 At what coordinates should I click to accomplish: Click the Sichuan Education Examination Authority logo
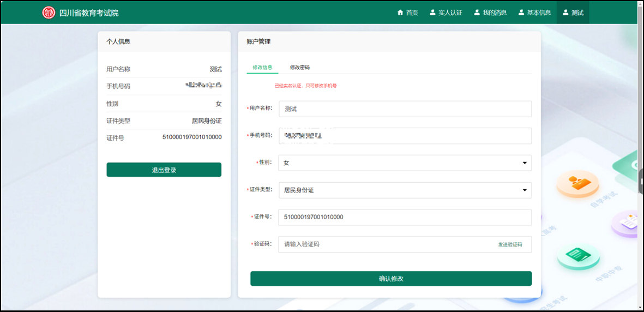click(49, 13)
